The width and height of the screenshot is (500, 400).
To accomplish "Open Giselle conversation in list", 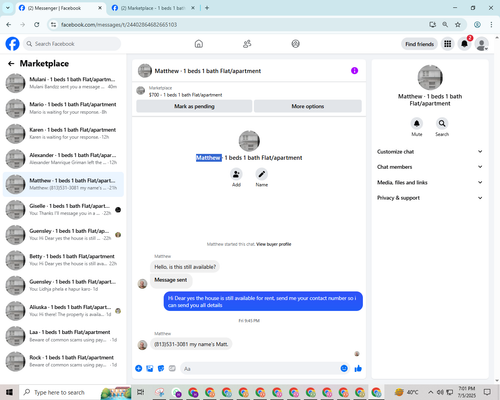I will click(63, 210).
